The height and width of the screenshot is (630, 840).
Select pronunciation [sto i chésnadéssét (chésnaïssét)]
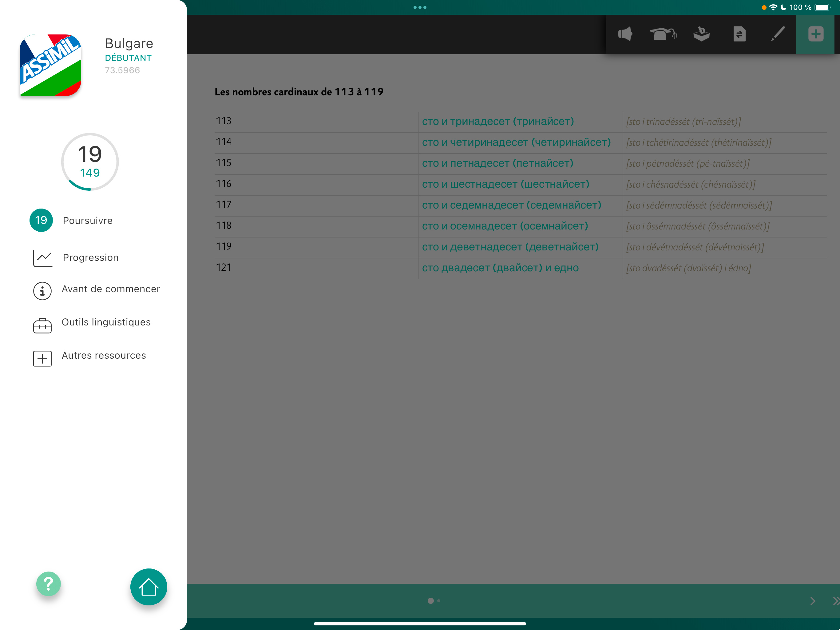pos(691,185)
